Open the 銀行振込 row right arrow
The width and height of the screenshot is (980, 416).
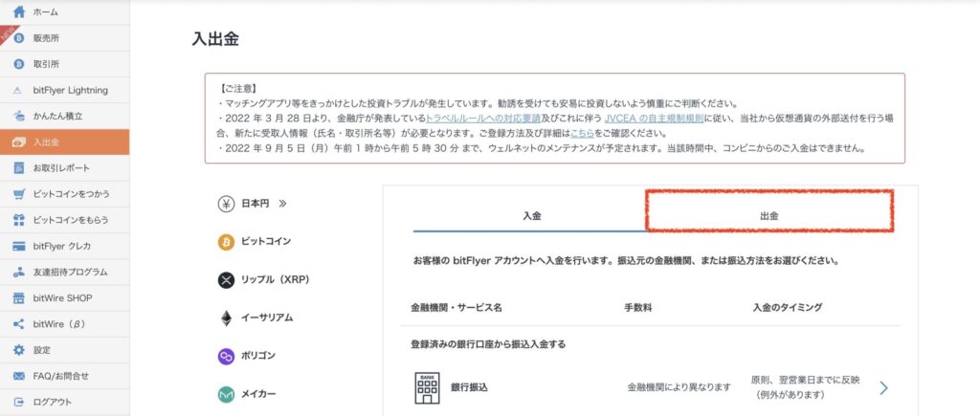(x=883, y=388)
